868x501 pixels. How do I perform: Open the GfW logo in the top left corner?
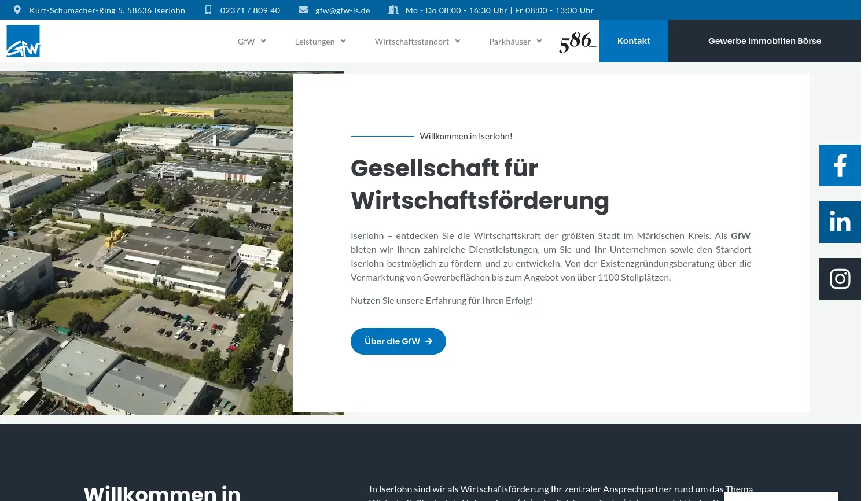point(24,40)
